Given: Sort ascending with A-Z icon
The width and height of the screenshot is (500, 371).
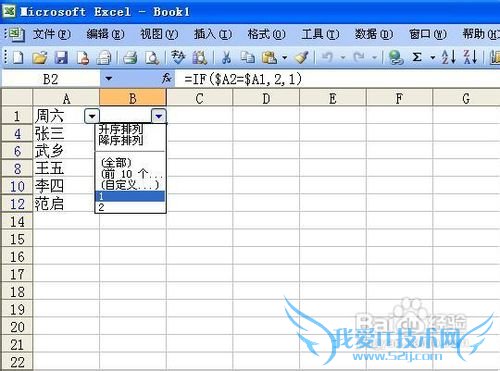Looking at the screenshot, I should [448, 57].
